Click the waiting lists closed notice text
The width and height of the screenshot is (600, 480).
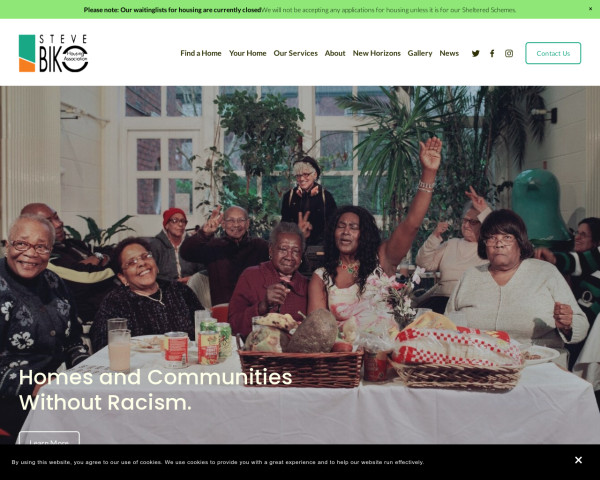173,10
